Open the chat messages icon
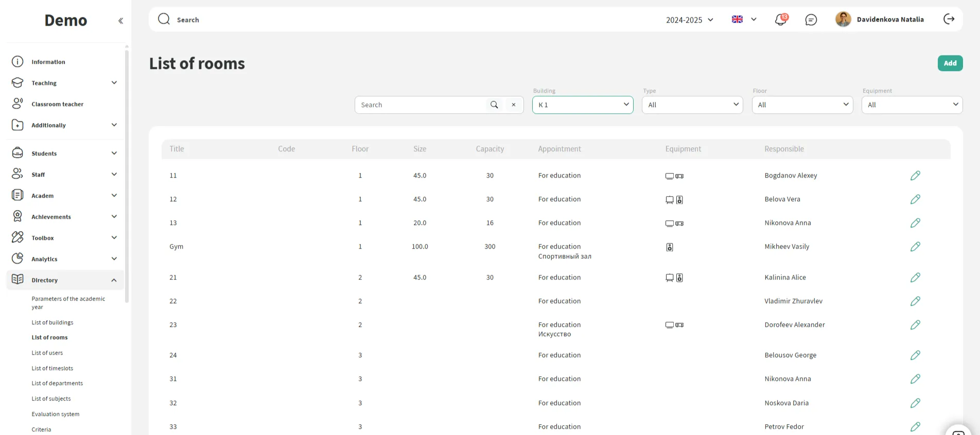 [x=811, y=20]
